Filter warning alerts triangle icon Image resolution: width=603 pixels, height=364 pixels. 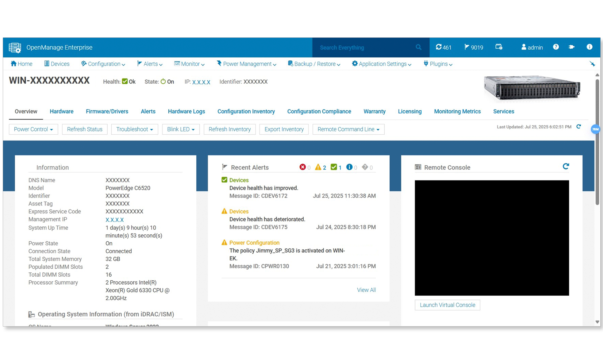coord(318,167)
